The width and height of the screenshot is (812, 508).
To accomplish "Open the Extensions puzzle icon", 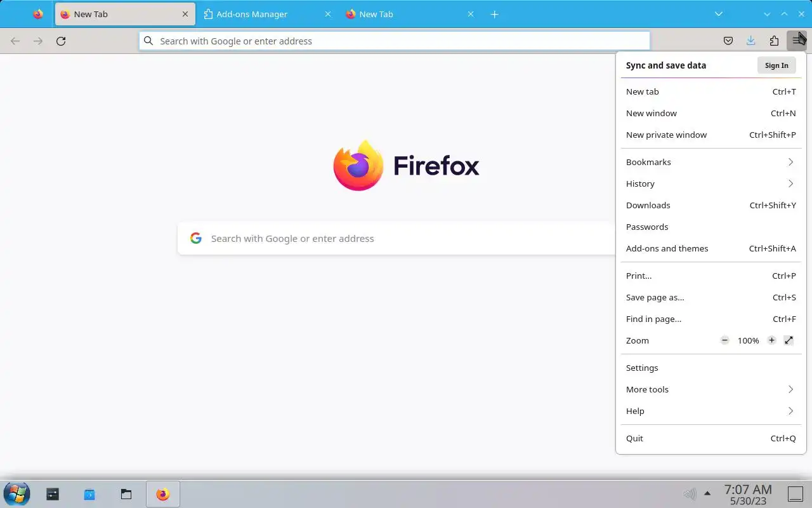I will (774, 41).
